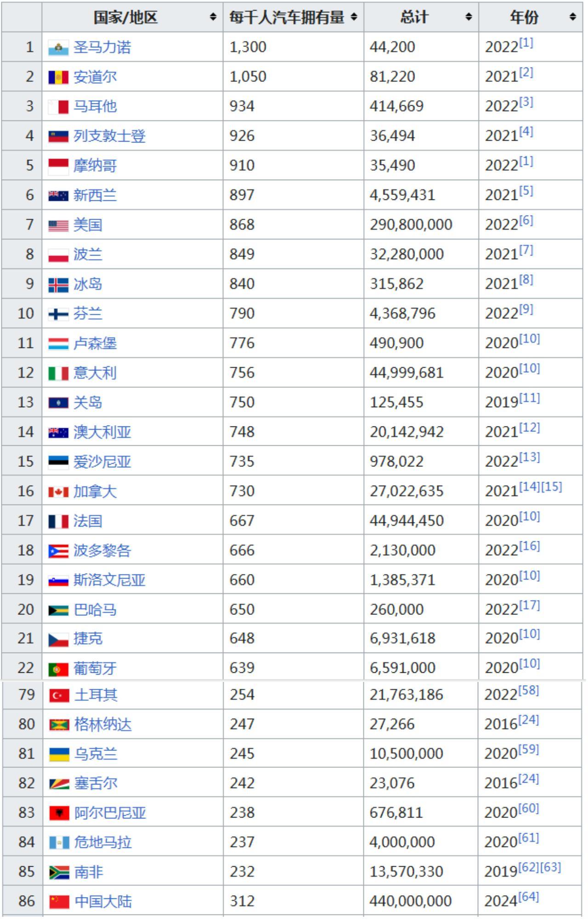Click the New Zealand flag icon
This screenshot has width=588, height=920.
coord(58,196)
